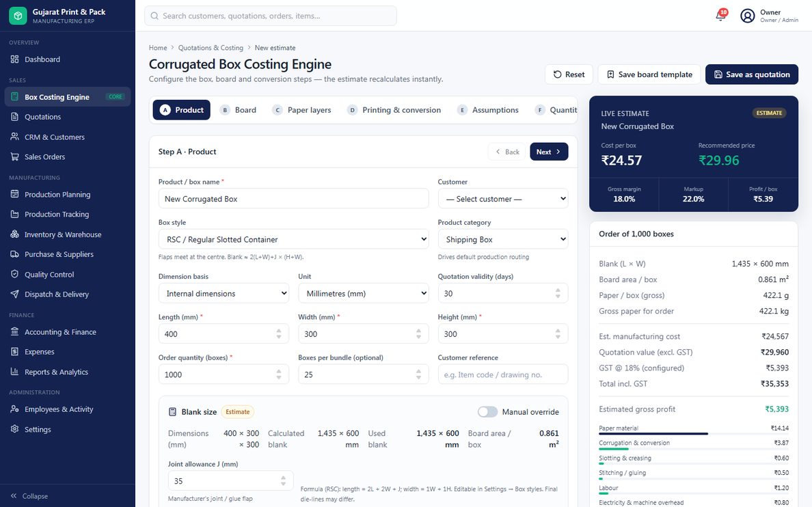Switch to the Board step tab
812x507 pixels.
coord(239,110)
